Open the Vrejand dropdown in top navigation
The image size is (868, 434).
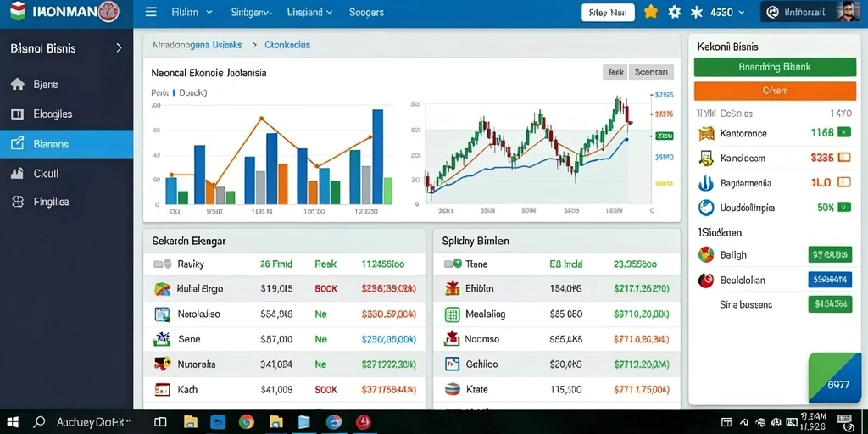pyautogui.click(x=310, y=12)
